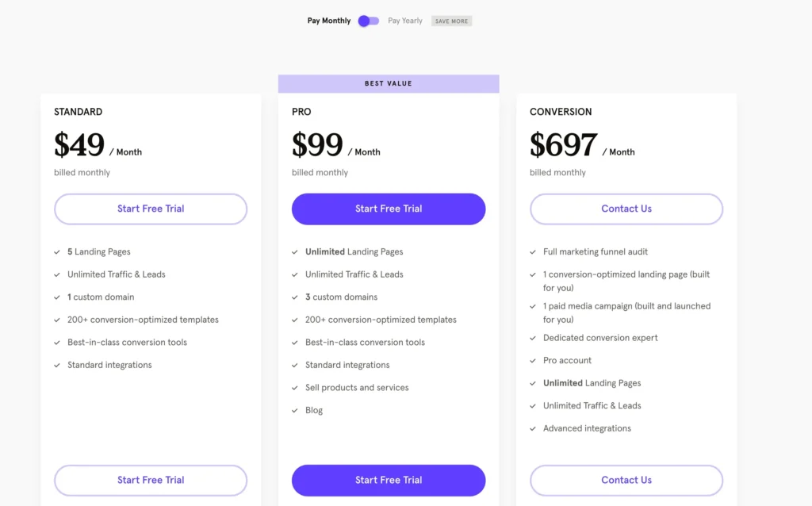Viewport: 812px width, 506px height.
Task: Click checkmark beside Full marketing funnel audit
Action: (533, 252)
